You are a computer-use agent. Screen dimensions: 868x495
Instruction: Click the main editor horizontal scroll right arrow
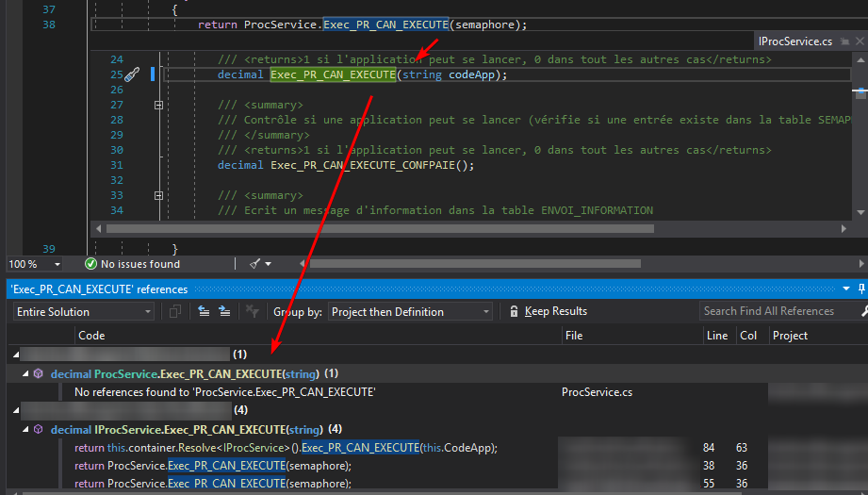point(862,264)
